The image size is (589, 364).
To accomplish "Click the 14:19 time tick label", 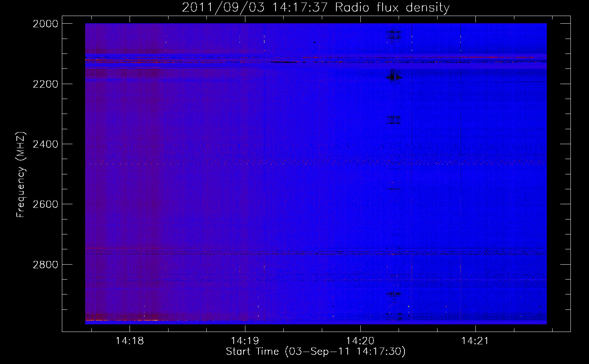I will 245,341.
